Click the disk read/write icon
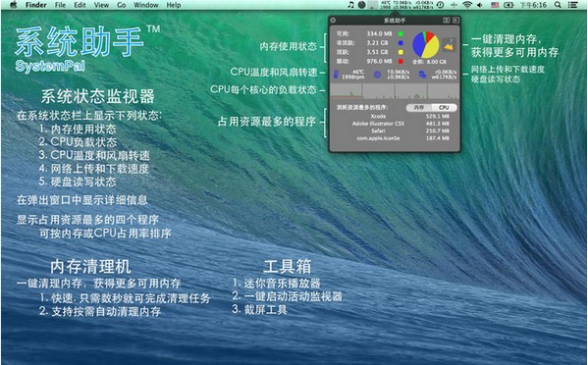Viewport: 588px width, 365px height. 423,75
